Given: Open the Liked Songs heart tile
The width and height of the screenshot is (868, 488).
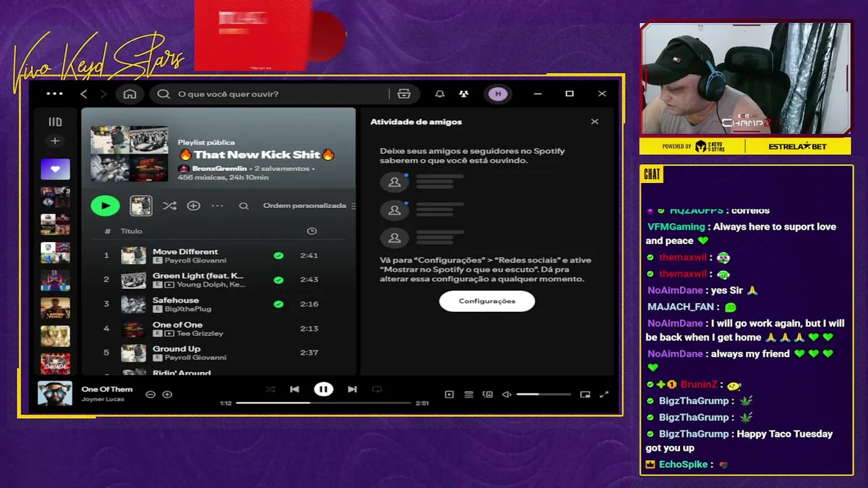Looking at the screenshot, I should click(55, 169).
